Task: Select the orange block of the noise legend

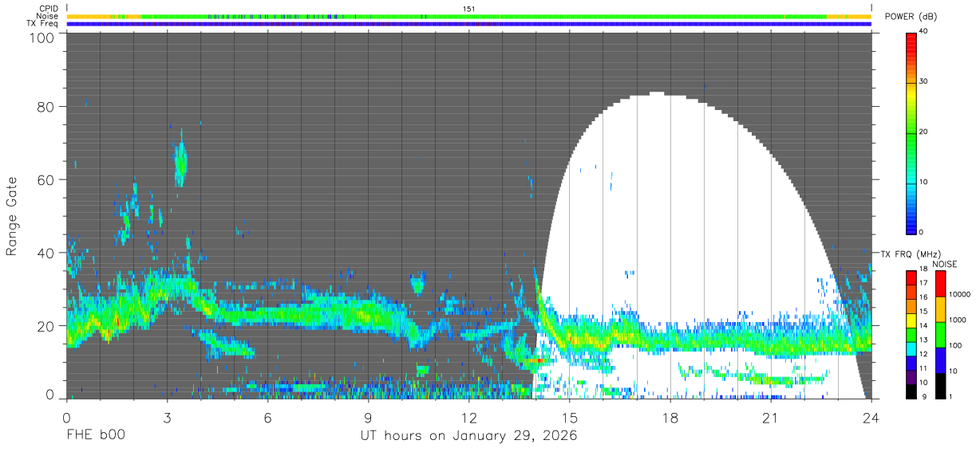Action: click(939, 309)
